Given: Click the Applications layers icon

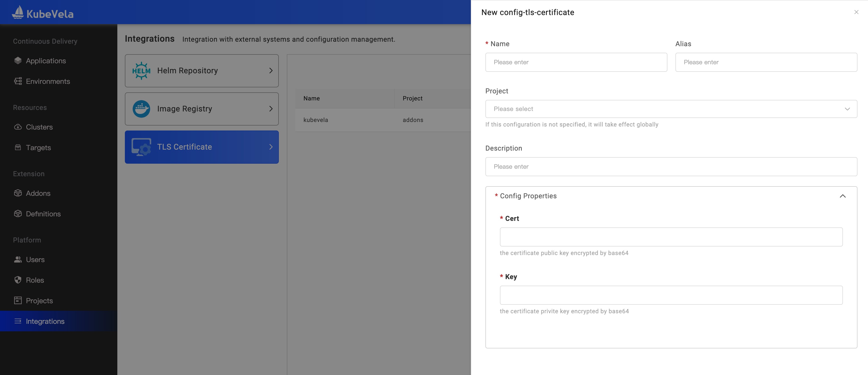Looking at the screenshot, I should coord(18,61).
